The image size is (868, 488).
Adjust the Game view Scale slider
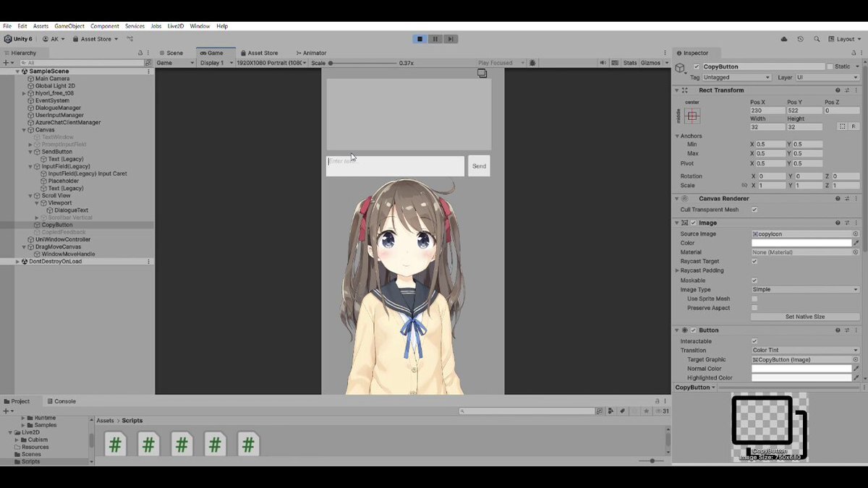pyautogui.click(x=363, y=63)
